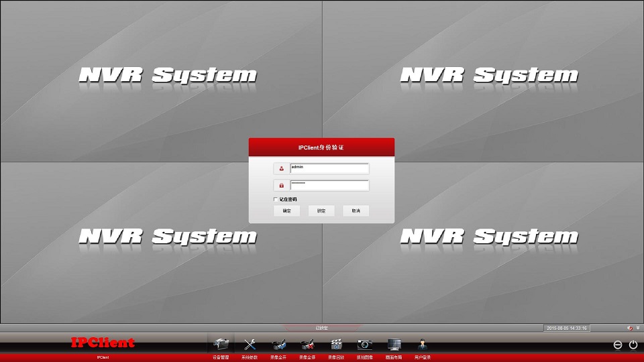Screen dimensions: 644x362
Task: Click the 已锁定 locked status label
Action: 321,328
